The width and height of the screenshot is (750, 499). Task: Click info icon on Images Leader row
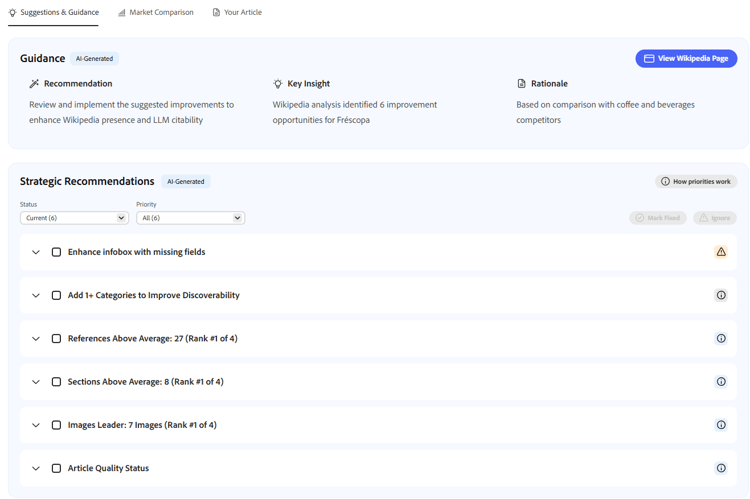point(720,425)
